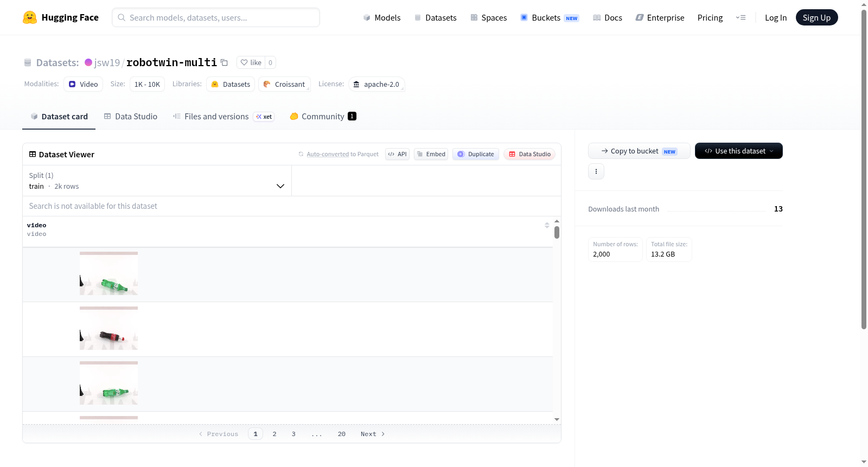
Task: Open the three-dot more options menu
Action: tap(596, 171)
